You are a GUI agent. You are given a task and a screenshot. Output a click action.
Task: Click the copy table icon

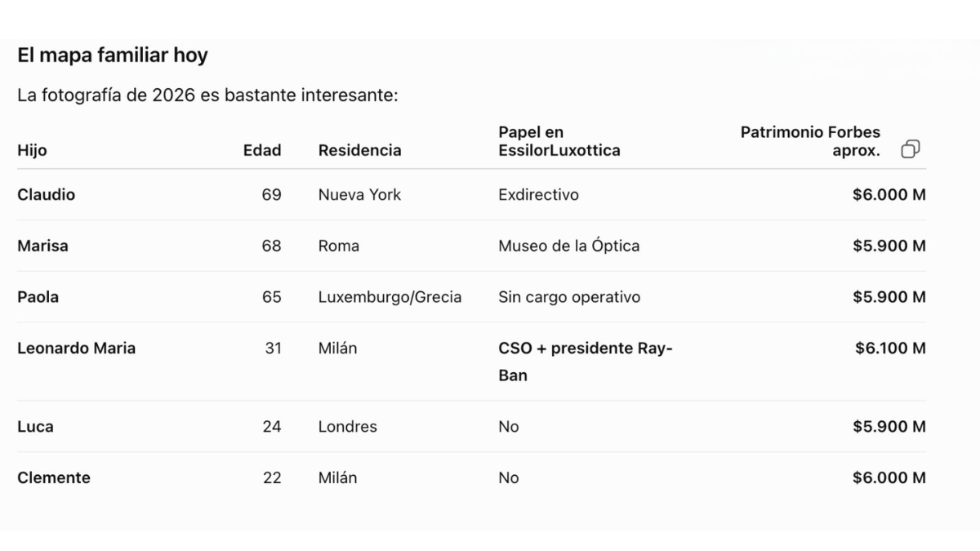pos(911,149)
